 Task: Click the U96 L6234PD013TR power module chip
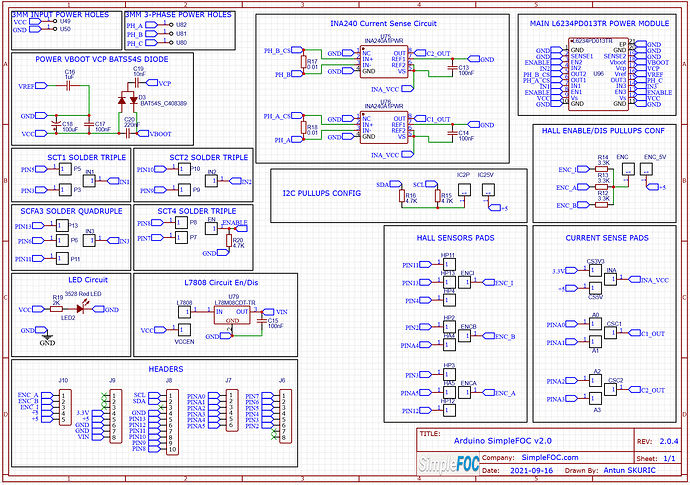click(x=598, y=74)
